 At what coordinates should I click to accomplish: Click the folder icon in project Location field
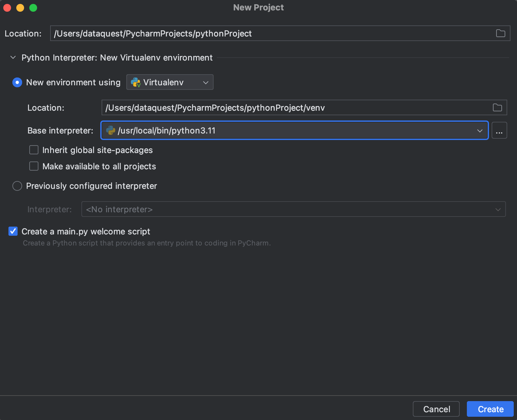[x=500, y=33]
